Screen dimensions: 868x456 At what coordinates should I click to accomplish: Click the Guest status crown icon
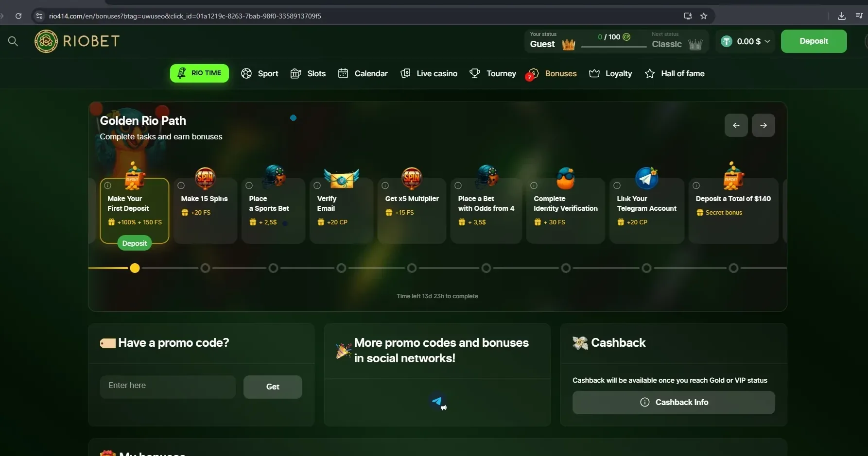(x=569, y=45)
